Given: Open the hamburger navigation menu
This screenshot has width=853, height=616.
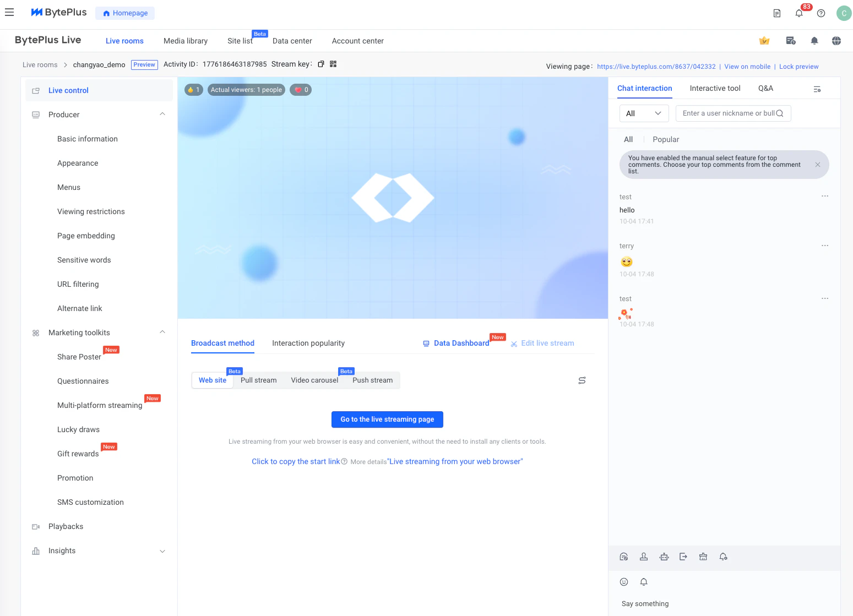Looking at the screenshot, I should click(x=9, y=12).
